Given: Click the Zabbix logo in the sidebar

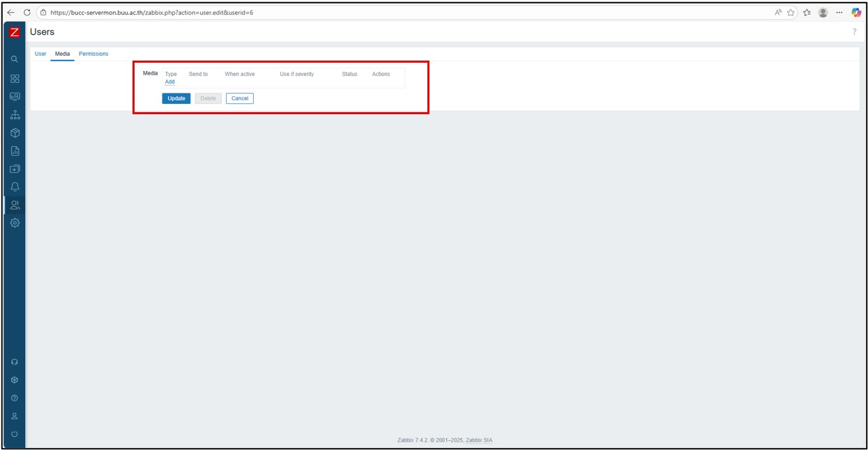Looking at the screenshot, I should point(15,32).
